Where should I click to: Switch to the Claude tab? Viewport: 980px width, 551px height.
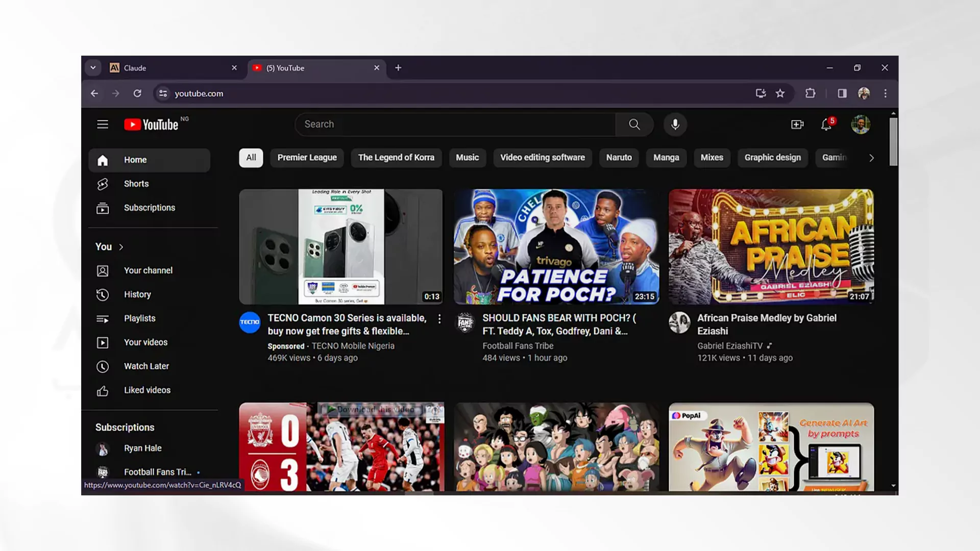pos(174,68)
